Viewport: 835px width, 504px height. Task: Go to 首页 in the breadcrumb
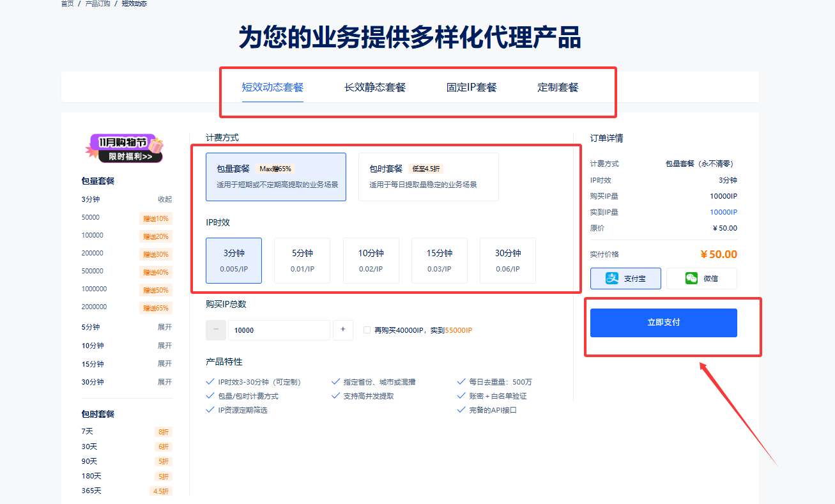click(x=67, y=4)
